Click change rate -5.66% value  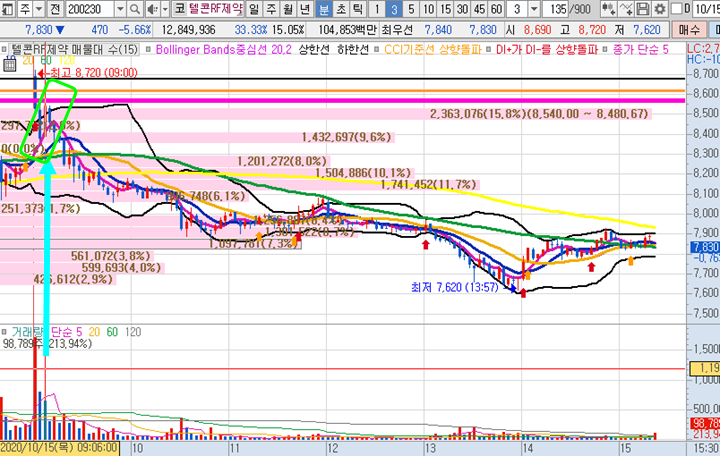[135, 30]
